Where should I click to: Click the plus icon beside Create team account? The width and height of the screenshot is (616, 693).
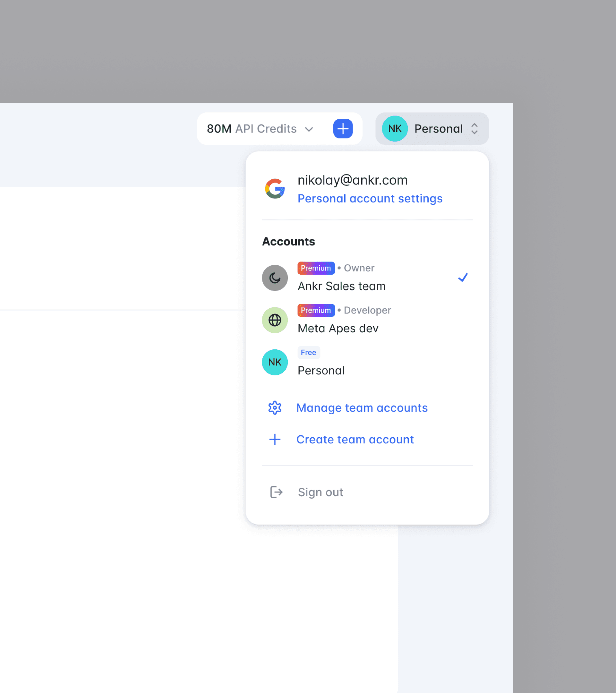275,440
